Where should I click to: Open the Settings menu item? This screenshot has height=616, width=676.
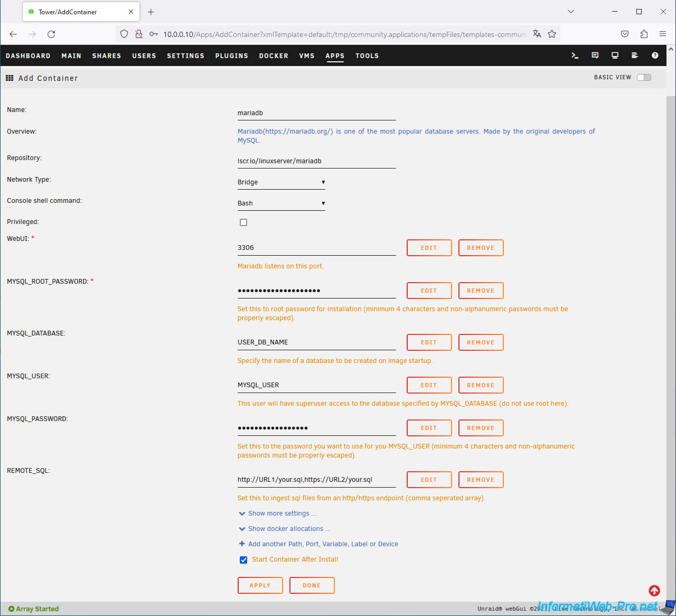click(185, 56)
